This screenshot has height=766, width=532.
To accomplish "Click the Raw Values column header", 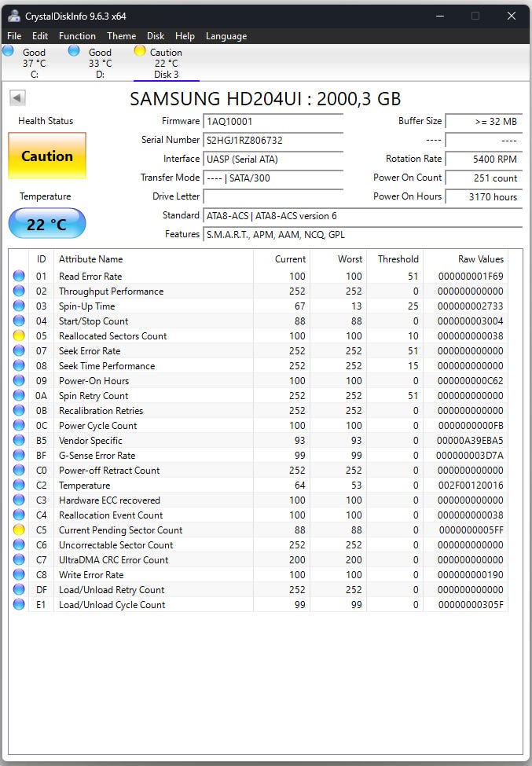I will click(465, 259).
